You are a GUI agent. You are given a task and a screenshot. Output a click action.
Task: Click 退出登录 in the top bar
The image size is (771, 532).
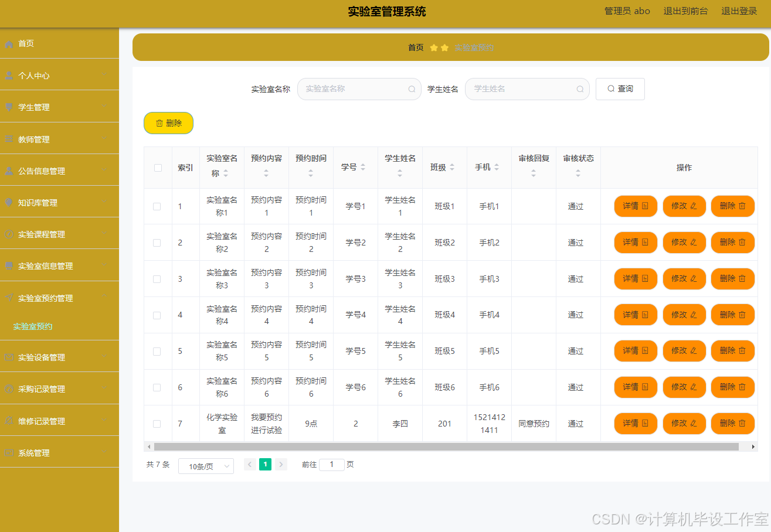tap(739, 11)
